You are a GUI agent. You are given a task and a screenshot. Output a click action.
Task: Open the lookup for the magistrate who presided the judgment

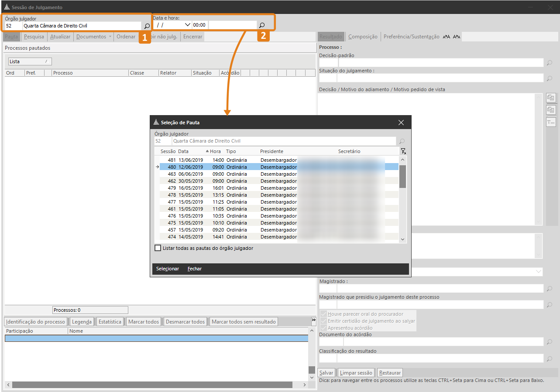(x=550, y=305)
